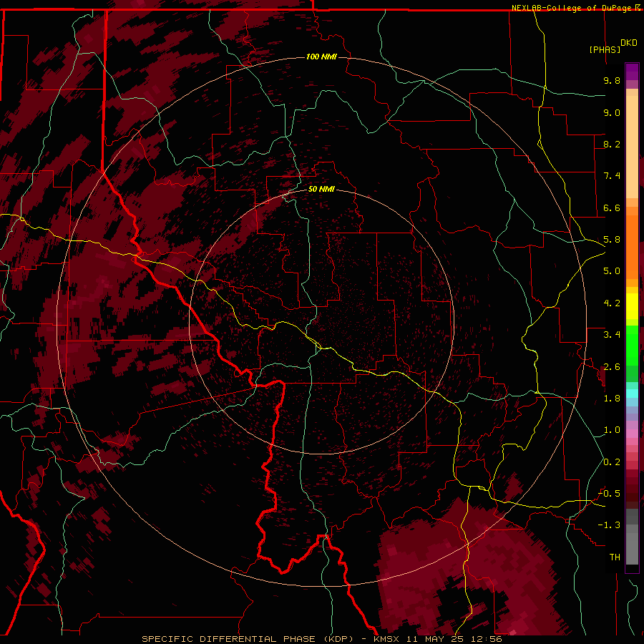Screen dimensions: 644x644
Task: Click the cyan segment of the color scale
Action: tap(632, 394)
